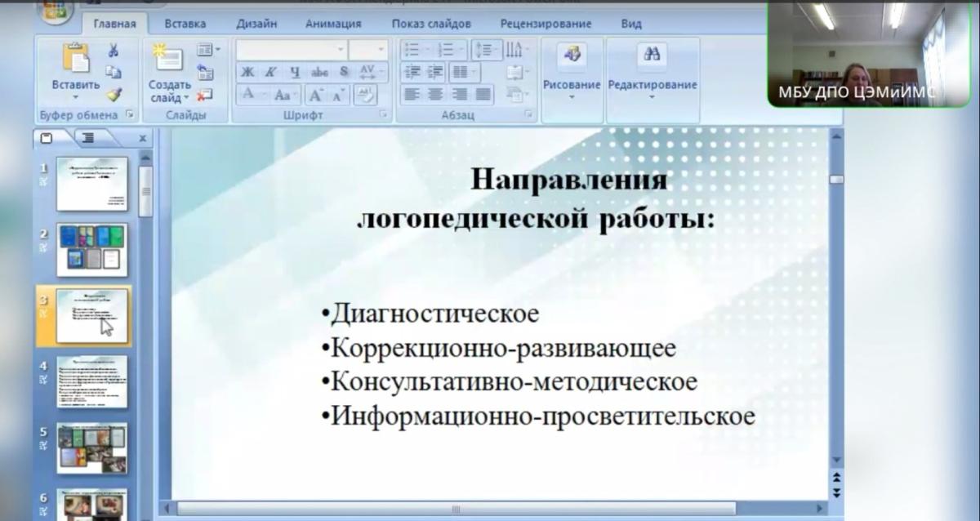Click the Convert to SmartArt icon
This screenshot has width=980, height=521.
pos(514,94)
